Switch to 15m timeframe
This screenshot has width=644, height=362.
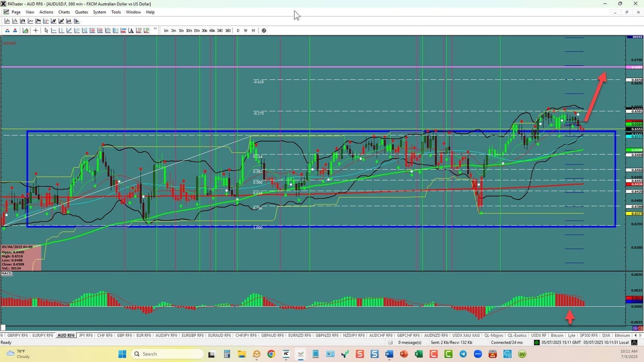click(197, 30)
